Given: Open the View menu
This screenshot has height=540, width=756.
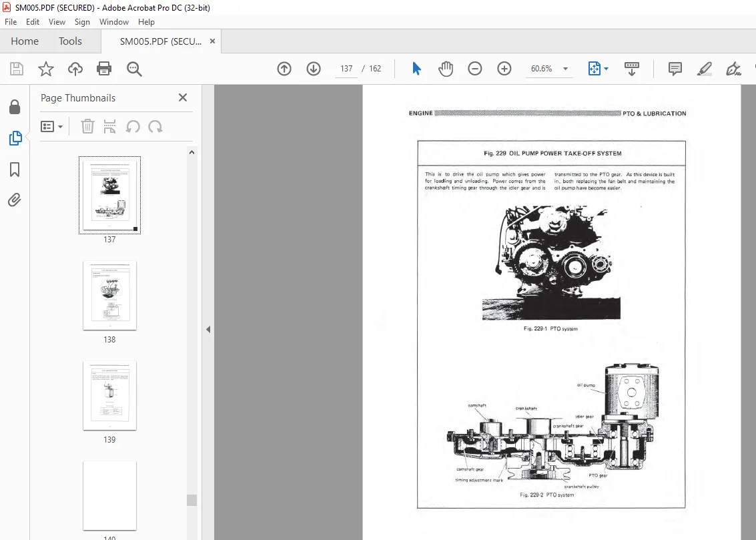Looking at the screenshot, I should tap(57, 22).
